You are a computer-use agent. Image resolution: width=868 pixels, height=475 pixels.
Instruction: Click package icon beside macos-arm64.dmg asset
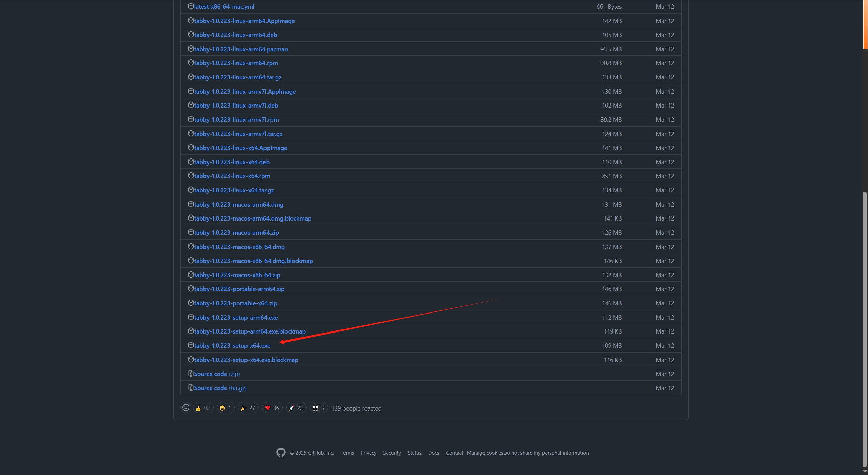(x=191, y=204)
